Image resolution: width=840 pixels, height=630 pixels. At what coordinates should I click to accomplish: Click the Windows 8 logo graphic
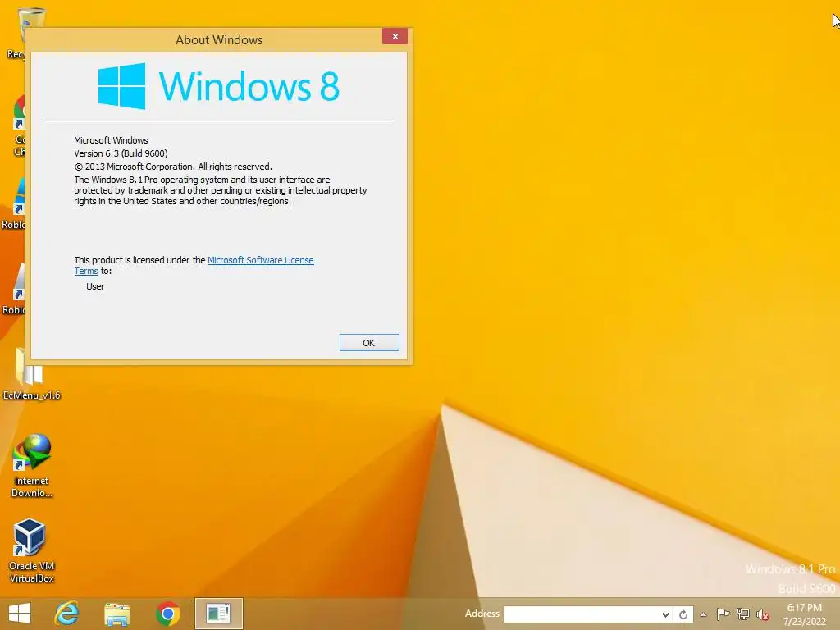pyautogui.click(x=218, y=86)
